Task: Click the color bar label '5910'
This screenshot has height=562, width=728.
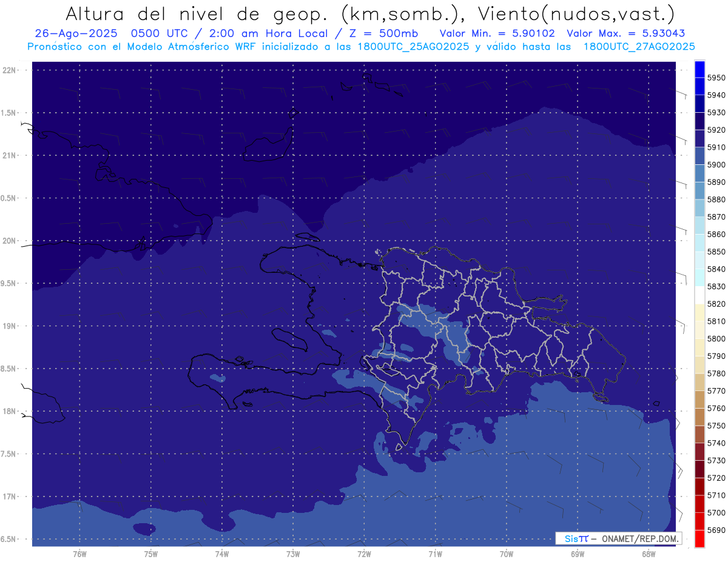Action: pyautogui.click(x=716, y=147)
